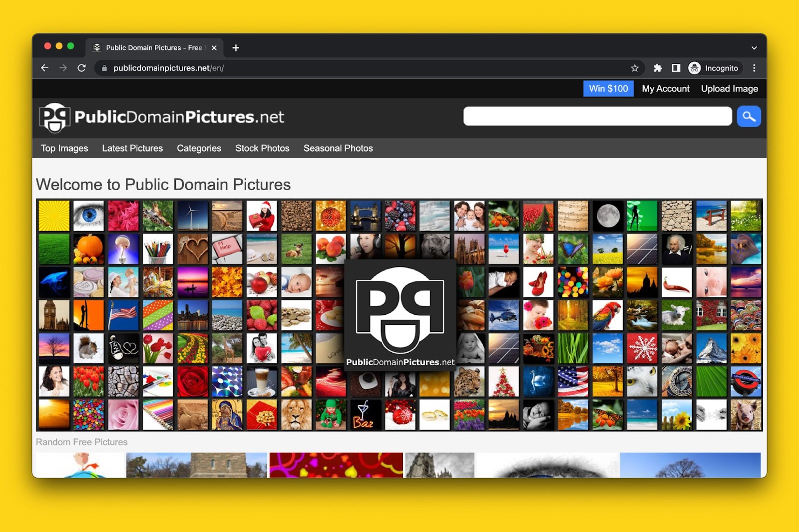Open the white lamb thumbnail
The image size is (799, 532).
point(677,315)
